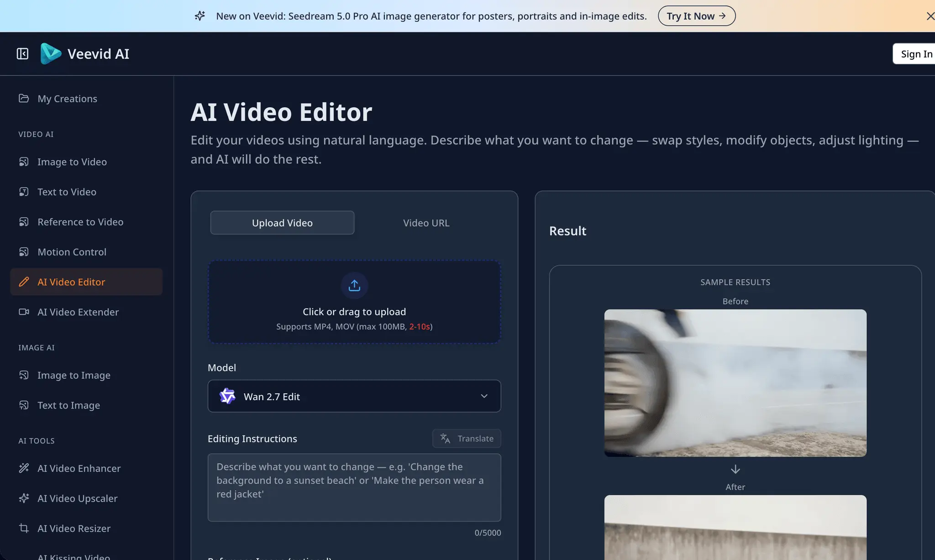Open AI Video Enhancer tool
Screen dimensions: 935x560
(x=86, y=468)
